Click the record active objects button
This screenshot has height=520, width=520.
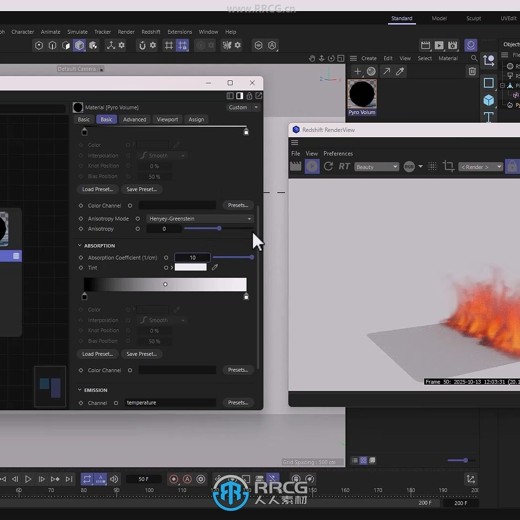tap(174, 479)
